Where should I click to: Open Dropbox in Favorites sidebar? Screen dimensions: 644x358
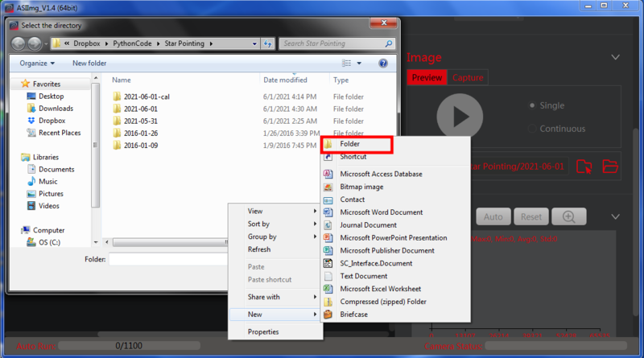[52, 121]
